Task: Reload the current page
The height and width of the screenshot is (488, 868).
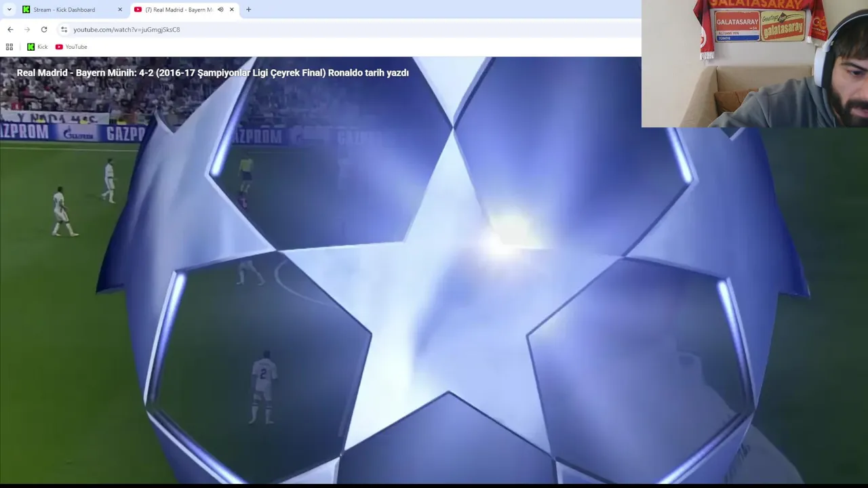Action: (44, 29)
